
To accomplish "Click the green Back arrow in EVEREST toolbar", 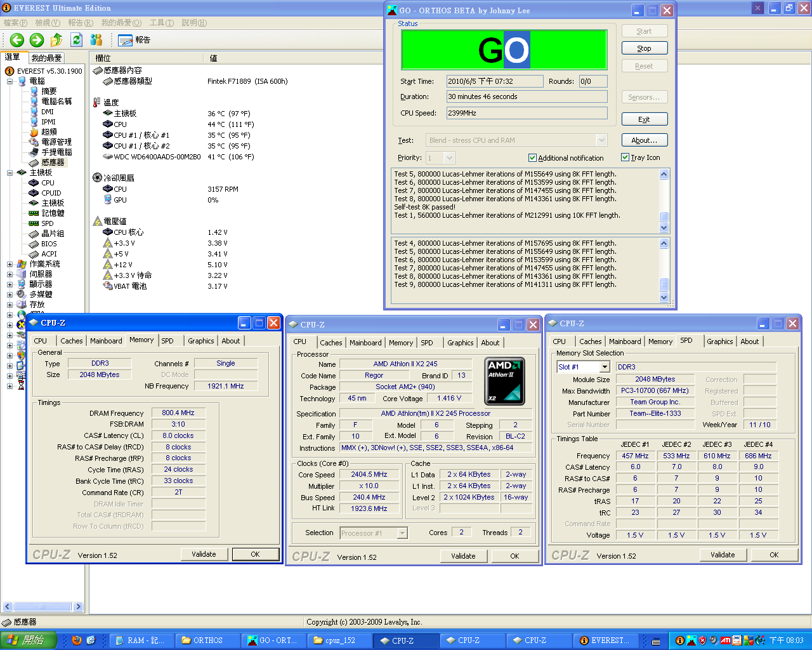I will point(17,40).
